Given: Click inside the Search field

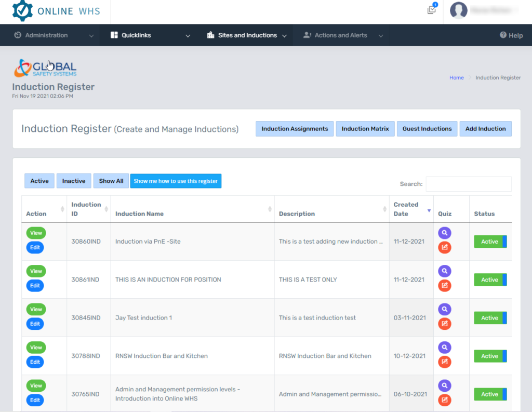Looking at the screenshot, I should (468, 184).
